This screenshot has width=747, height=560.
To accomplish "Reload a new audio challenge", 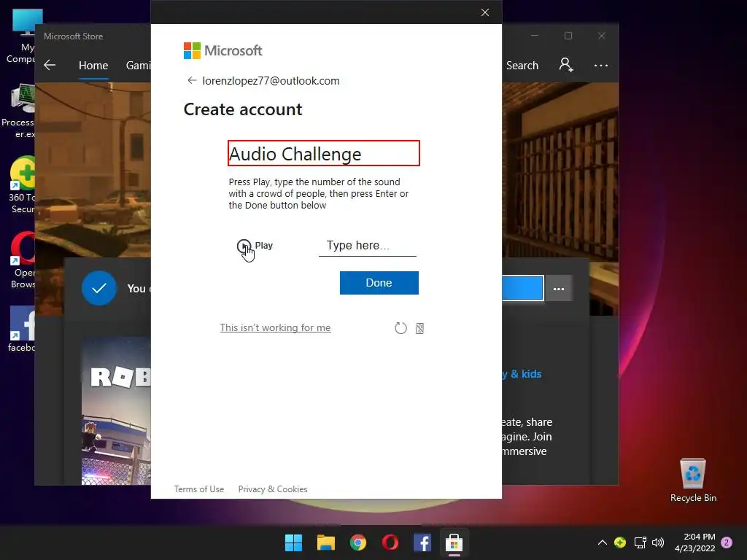I will (400, 328).
